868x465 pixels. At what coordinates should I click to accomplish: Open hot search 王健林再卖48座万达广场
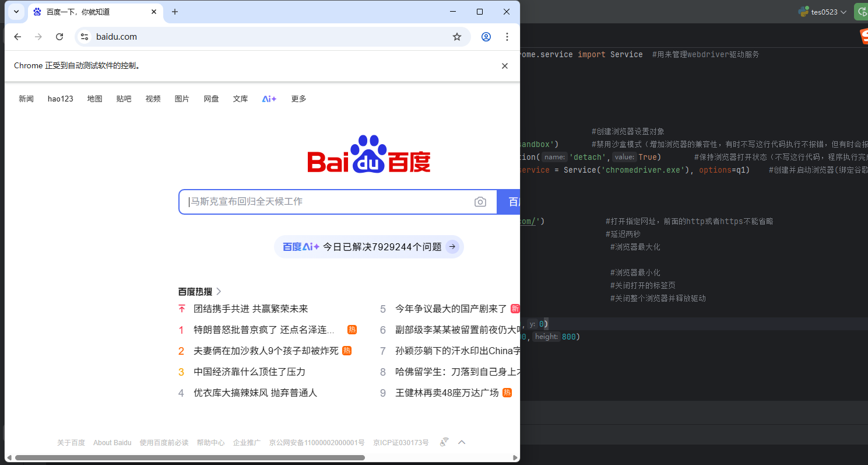pos(447,393)
